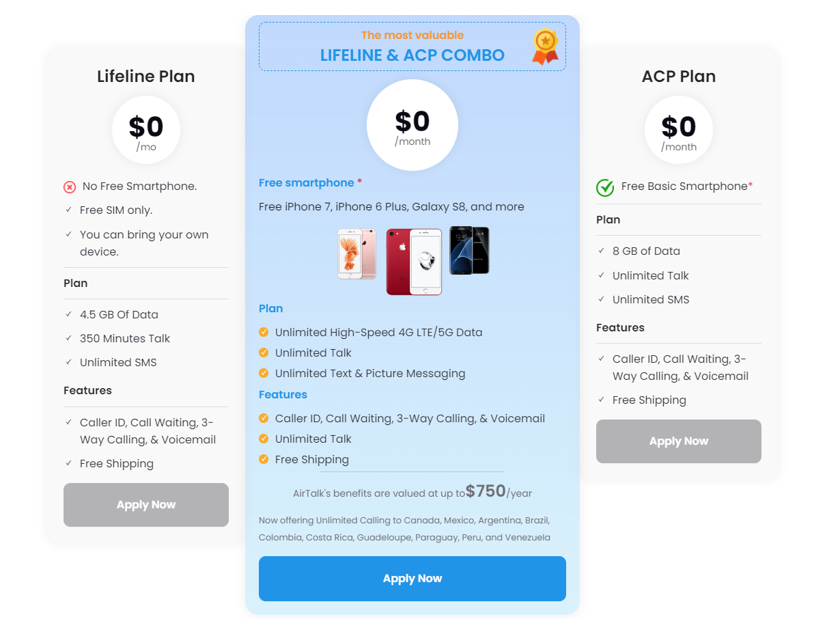This screenshot has width=840, height=619.
Task: Click the red X icon beside No Free Smartphone
Action: [70, 187]
